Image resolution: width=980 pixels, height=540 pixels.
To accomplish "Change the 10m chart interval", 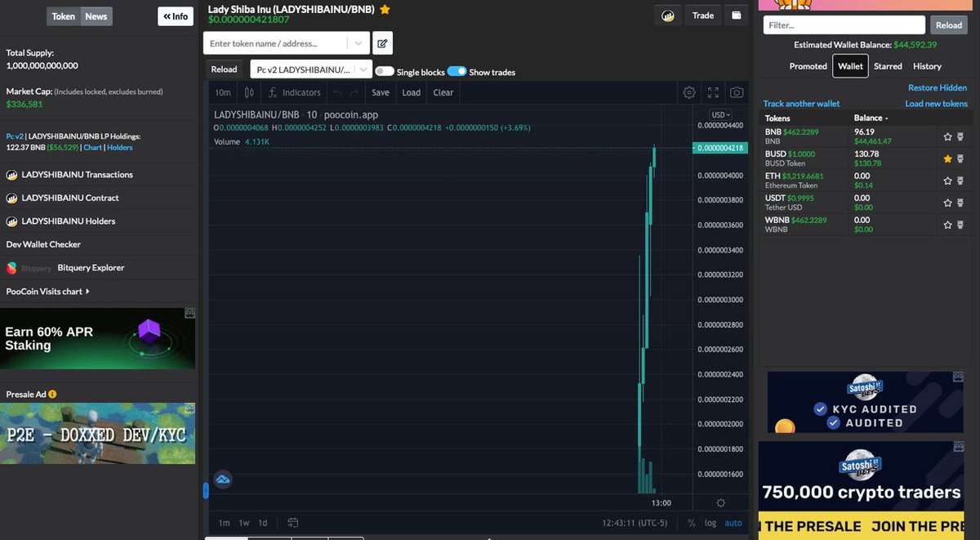I will 223,92.
